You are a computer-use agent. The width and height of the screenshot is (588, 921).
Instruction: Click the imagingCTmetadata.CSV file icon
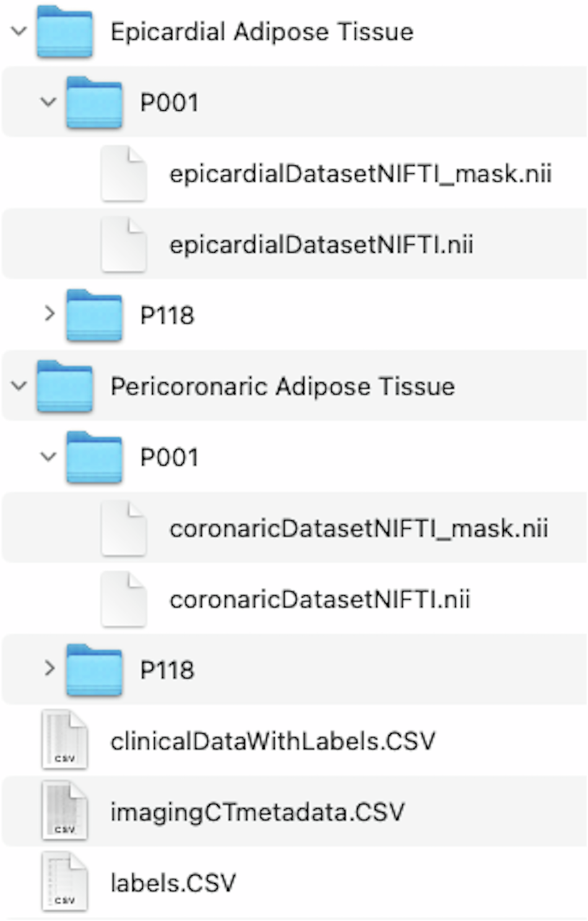(64, 811)
